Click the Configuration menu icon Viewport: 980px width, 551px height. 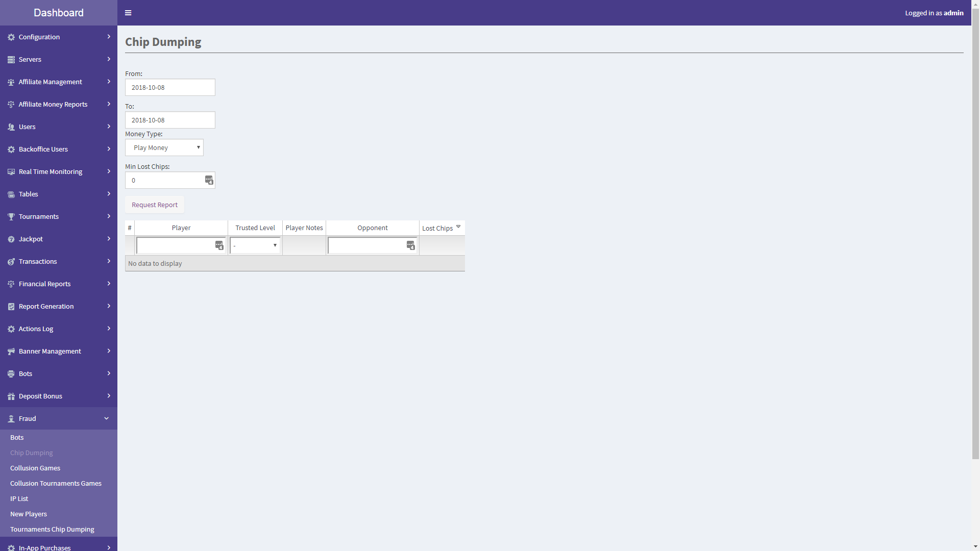11,37
